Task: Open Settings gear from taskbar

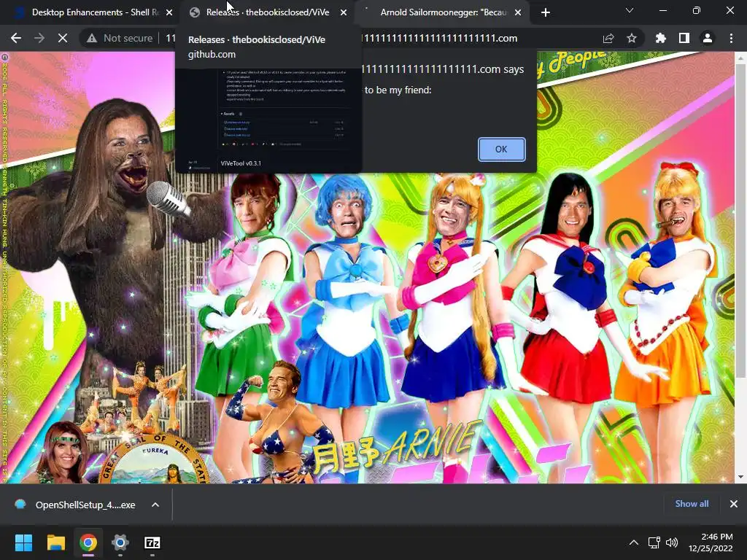Action: click(120, 542)
